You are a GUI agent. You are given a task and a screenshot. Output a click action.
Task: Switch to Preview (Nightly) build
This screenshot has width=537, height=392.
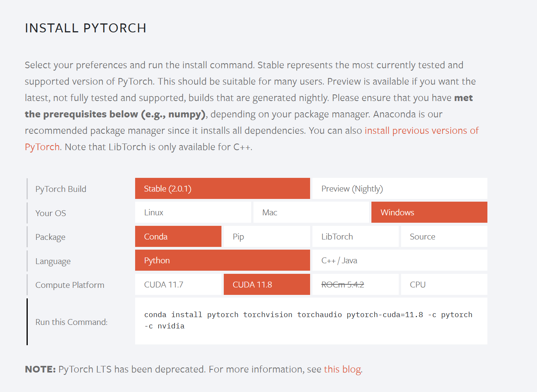pyautogui.click(x=399, y=188)
